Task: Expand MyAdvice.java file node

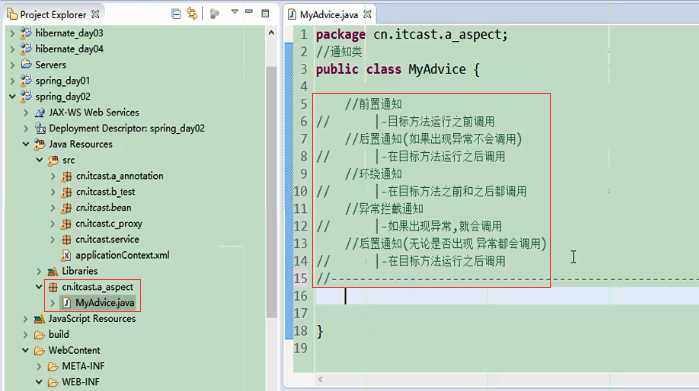Action: pyautogui.click(x=53, y=303)
